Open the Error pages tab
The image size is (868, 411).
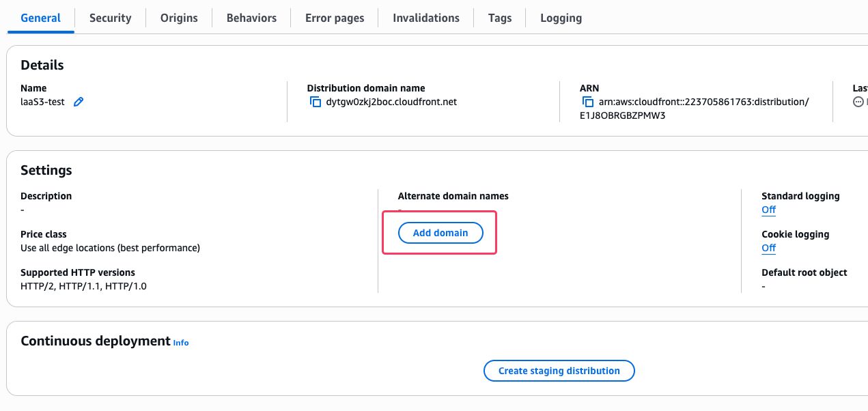coord(335,18)
